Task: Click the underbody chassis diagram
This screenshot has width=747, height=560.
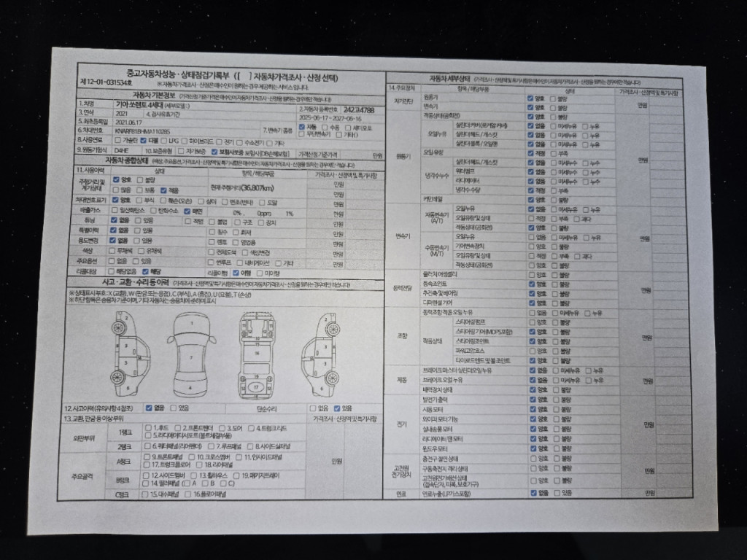Action: [x=257, y=353]
